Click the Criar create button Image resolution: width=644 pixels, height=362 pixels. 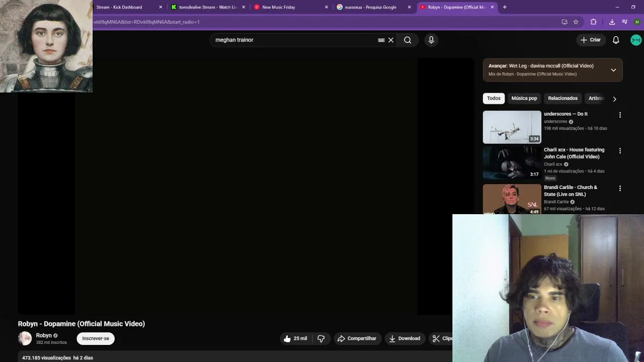tap(590, 40)
